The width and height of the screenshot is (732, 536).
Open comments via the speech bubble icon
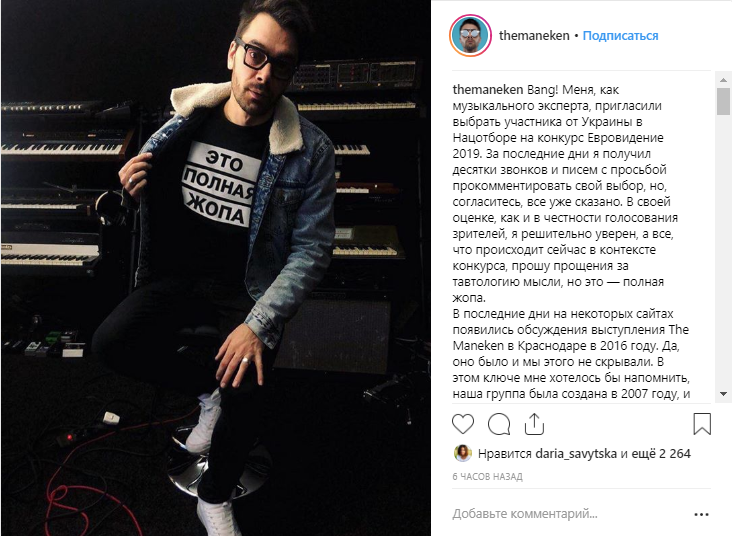[x=499, y=424]
